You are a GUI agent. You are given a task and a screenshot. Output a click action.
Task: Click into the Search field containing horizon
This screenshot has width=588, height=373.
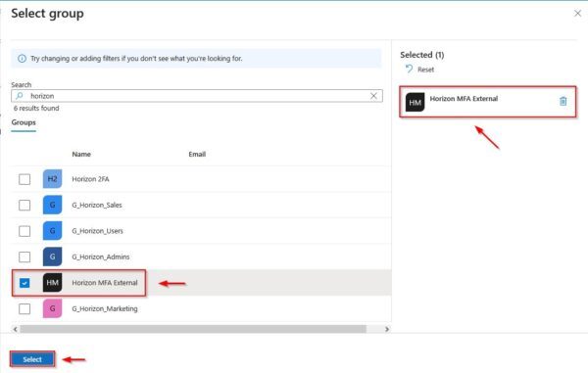pos(197,96)
